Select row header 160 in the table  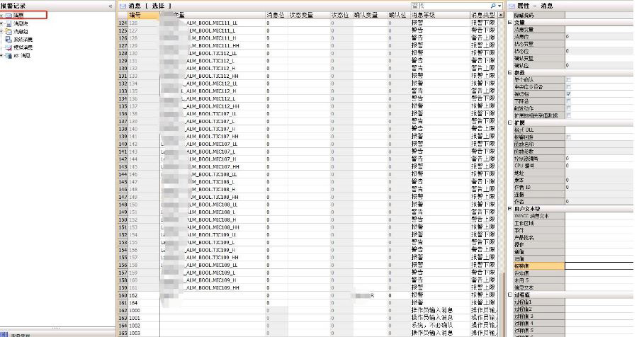pyautogui.click(x=120, y=282)
